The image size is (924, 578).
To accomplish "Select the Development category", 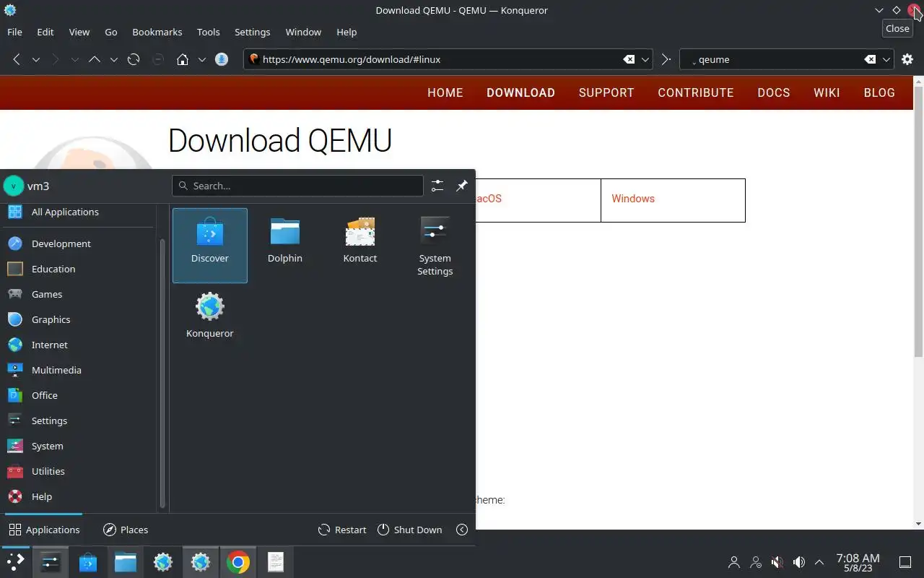I will click(x=78, y=243).
